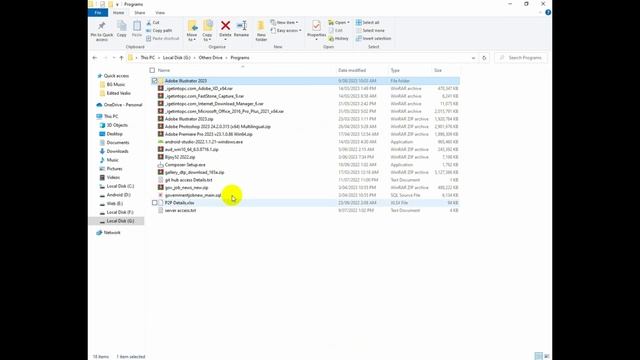Image resolution: width=640 pixels, height=360 pixels.
Task: Open the Quick Access Toolbar customize arrow
Action: click(117, 4)
